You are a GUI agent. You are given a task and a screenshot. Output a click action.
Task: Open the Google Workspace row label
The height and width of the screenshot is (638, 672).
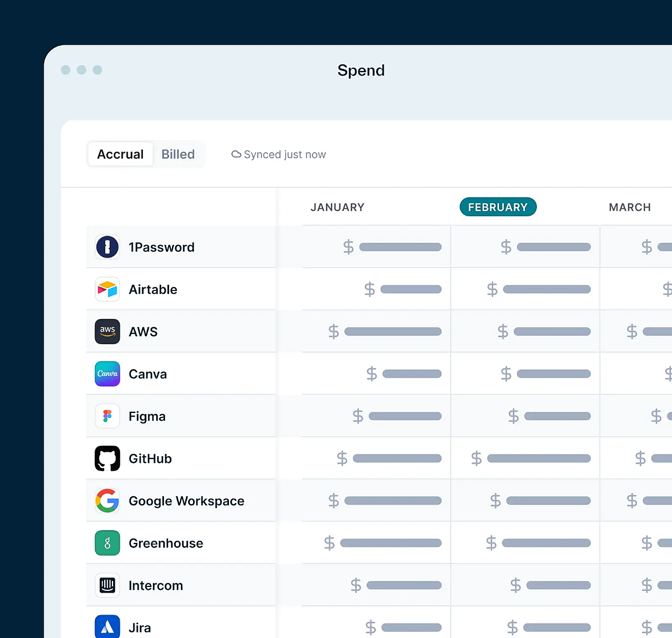(186, 501)
